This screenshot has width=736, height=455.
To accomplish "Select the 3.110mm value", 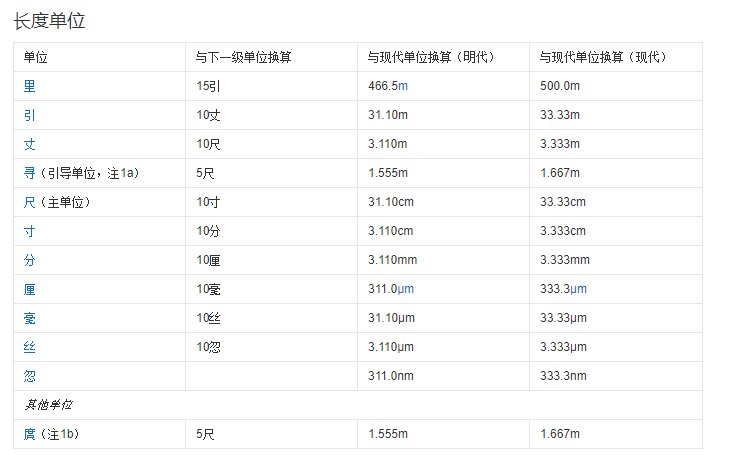I will pos(392,260).
